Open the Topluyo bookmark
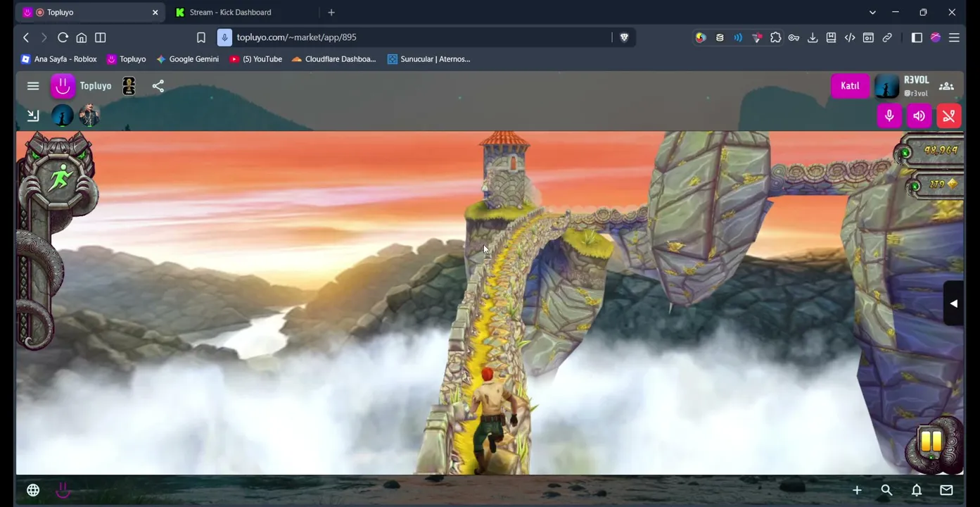The image size is (980, 507). [127, 59]
